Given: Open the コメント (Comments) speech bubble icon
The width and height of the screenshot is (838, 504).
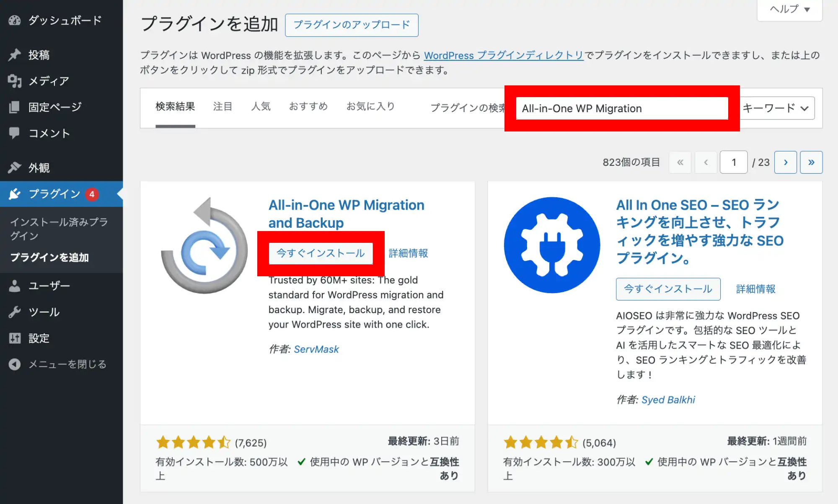Looking at the screenshot, I should click(x=15, y=133).
